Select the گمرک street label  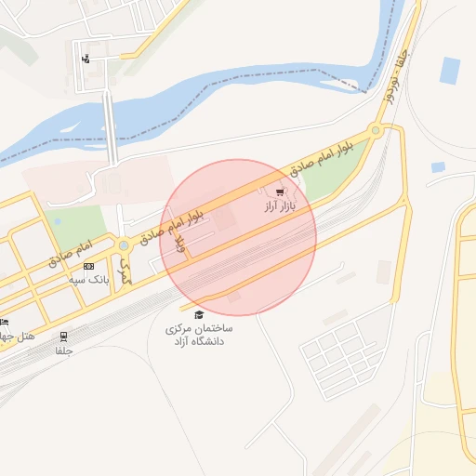pos(126,271)
